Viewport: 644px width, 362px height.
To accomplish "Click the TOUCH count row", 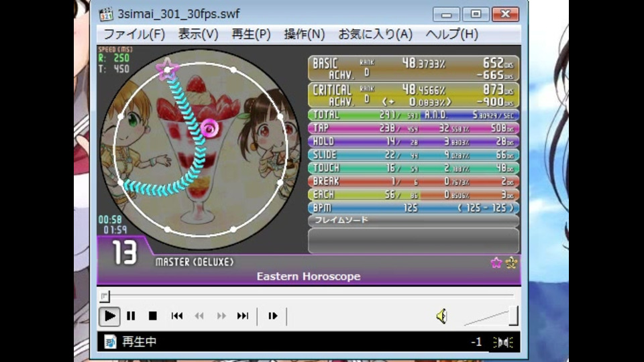I will coord(414,168).
